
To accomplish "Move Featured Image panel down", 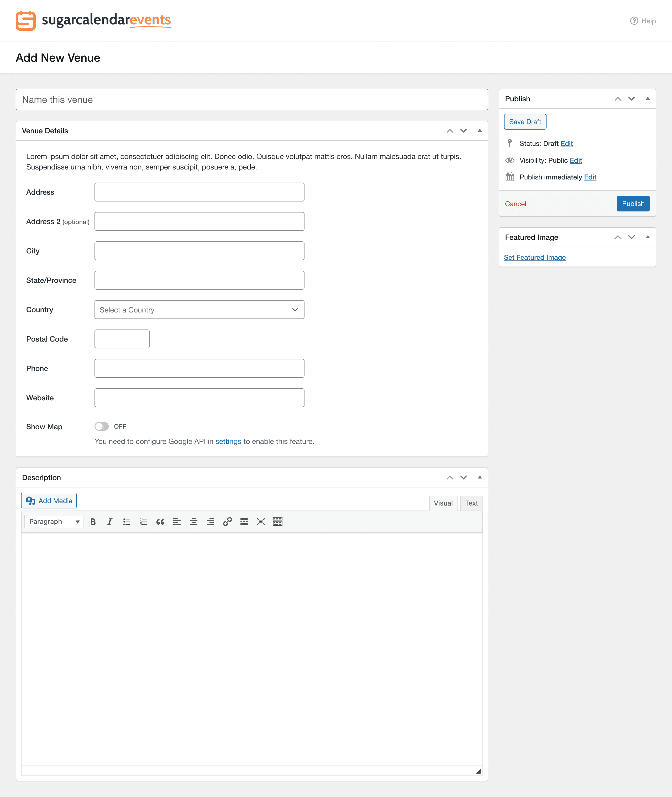I will [632, 237].
